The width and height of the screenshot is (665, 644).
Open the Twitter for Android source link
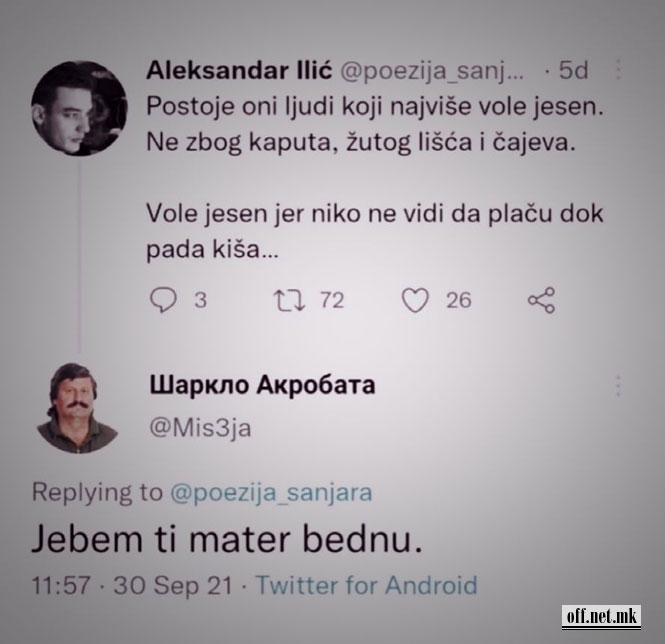367,585
